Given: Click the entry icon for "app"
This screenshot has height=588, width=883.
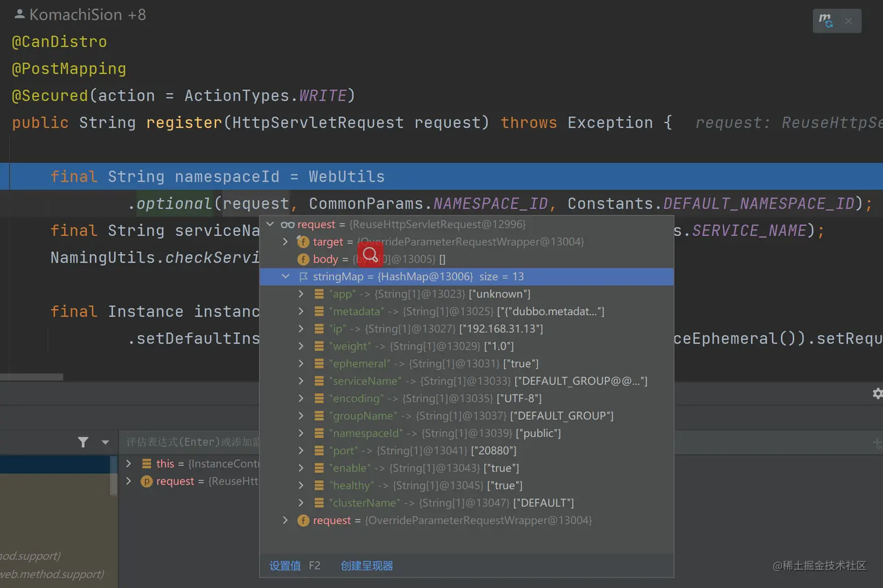Looking at the screenshot, I should 319,294.
